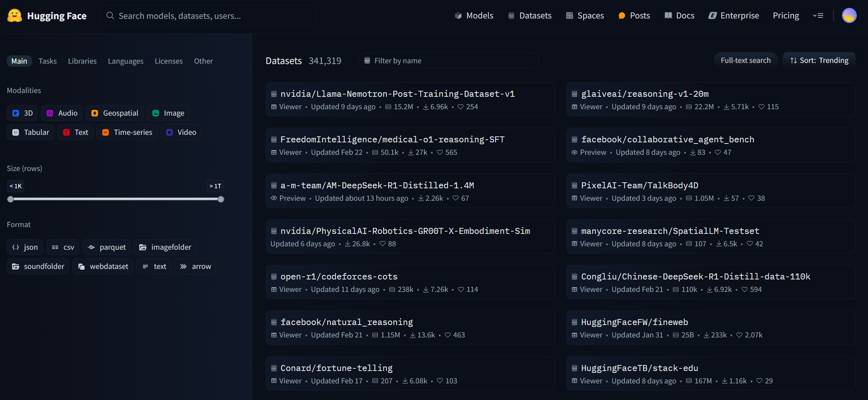Click the heart icon on Chinese-DeepSeek-R1-Distill-data-110k

745,289
